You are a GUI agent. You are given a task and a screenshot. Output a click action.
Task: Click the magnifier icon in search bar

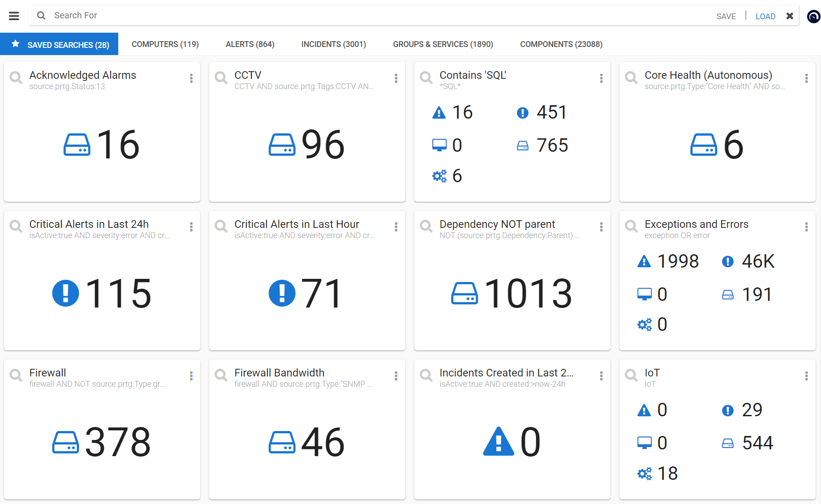coord(41,16)
